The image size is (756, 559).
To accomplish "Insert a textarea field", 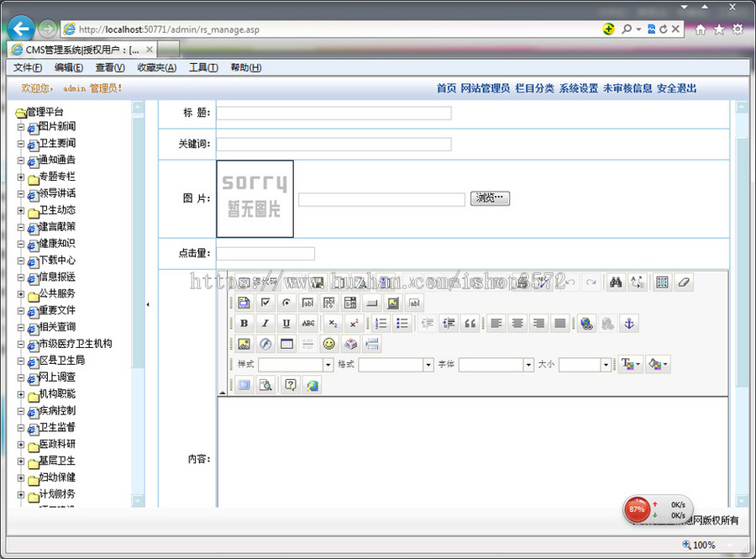I will (328, 303).
